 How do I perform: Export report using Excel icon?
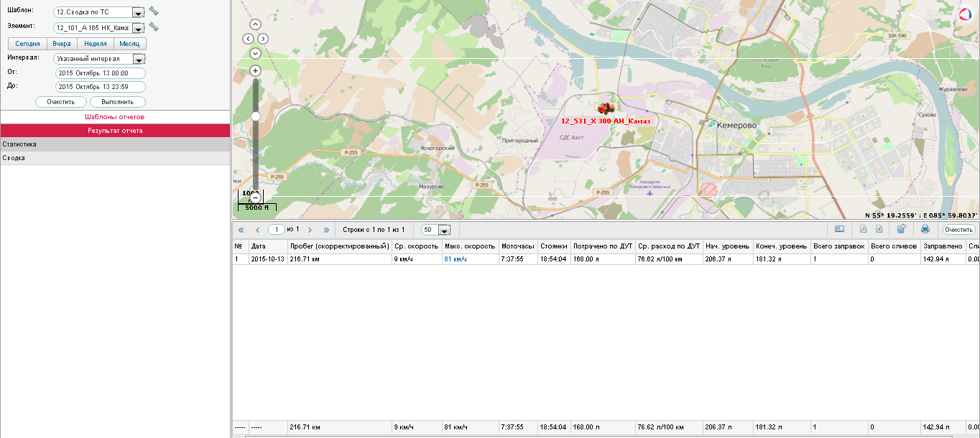point(879,230)
